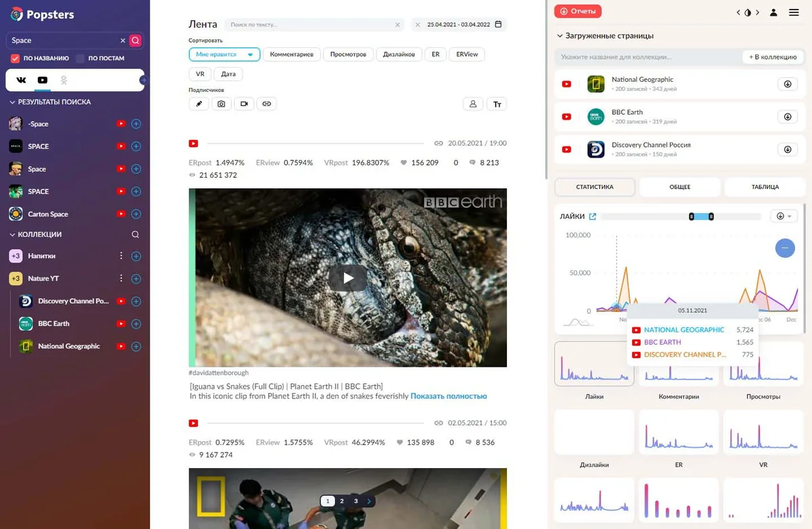Add Carton Space page with plus icon
Screen dimensions: 812x529
pos(136,214)
